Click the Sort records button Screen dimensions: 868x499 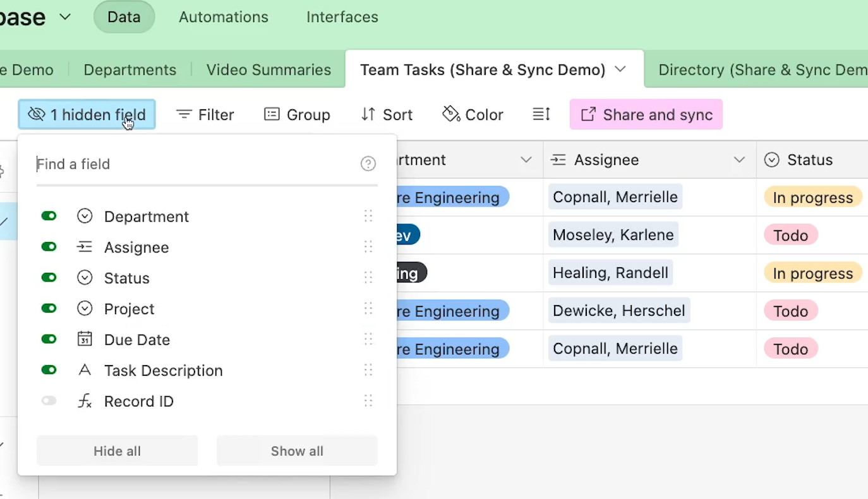[x=387, y=114]
